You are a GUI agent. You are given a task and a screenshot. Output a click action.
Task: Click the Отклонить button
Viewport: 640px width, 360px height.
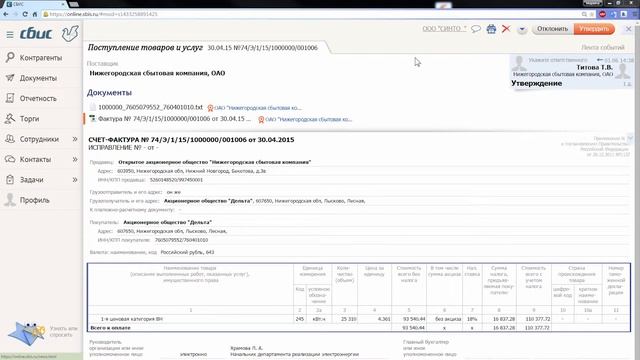(x=552, y=29)
